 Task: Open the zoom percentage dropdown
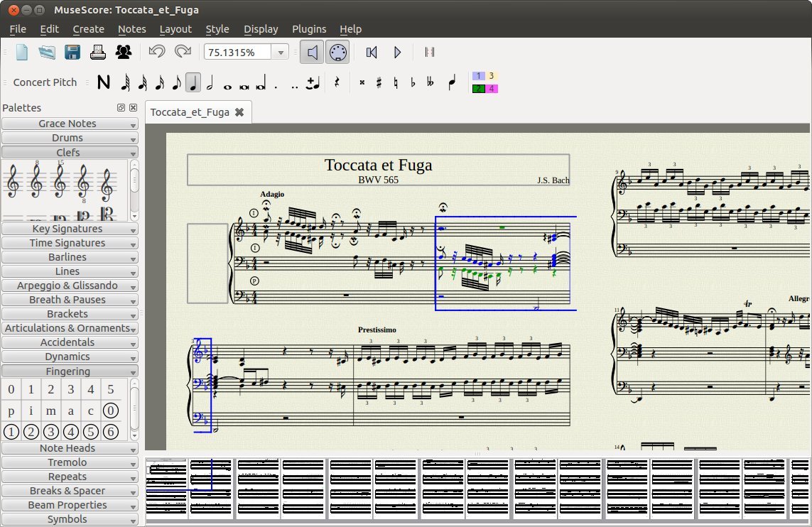281,51
